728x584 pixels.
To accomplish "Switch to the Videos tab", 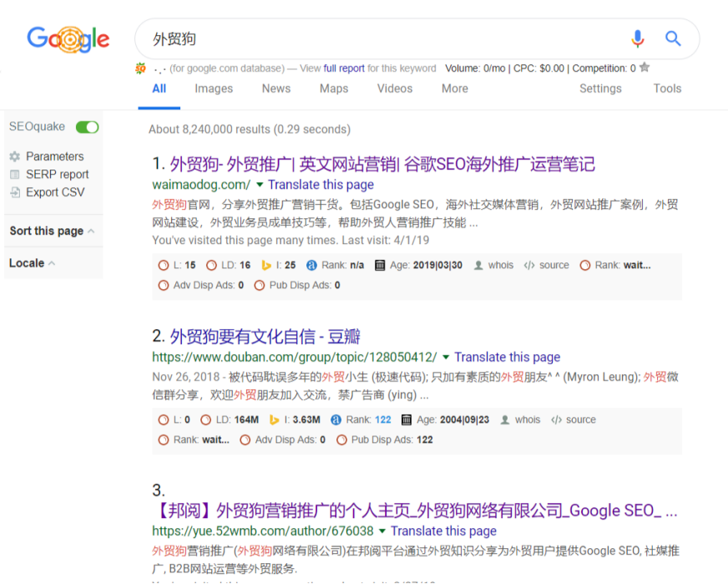I will [395, 89].
